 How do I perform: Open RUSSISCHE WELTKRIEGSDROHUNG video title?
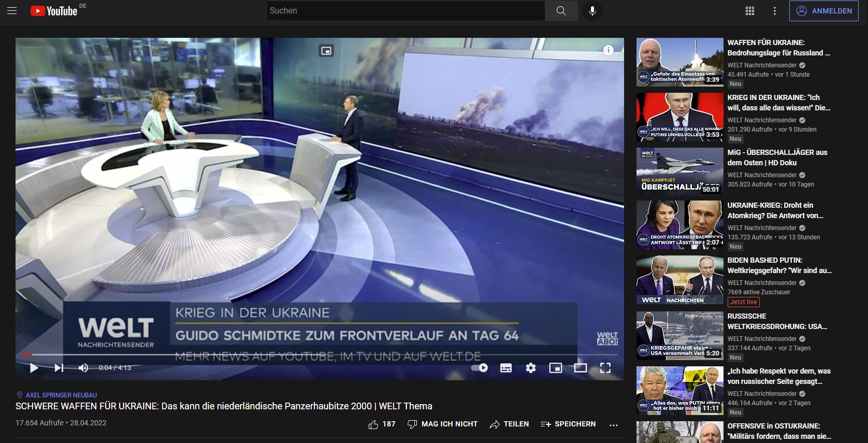coord(777,321)
